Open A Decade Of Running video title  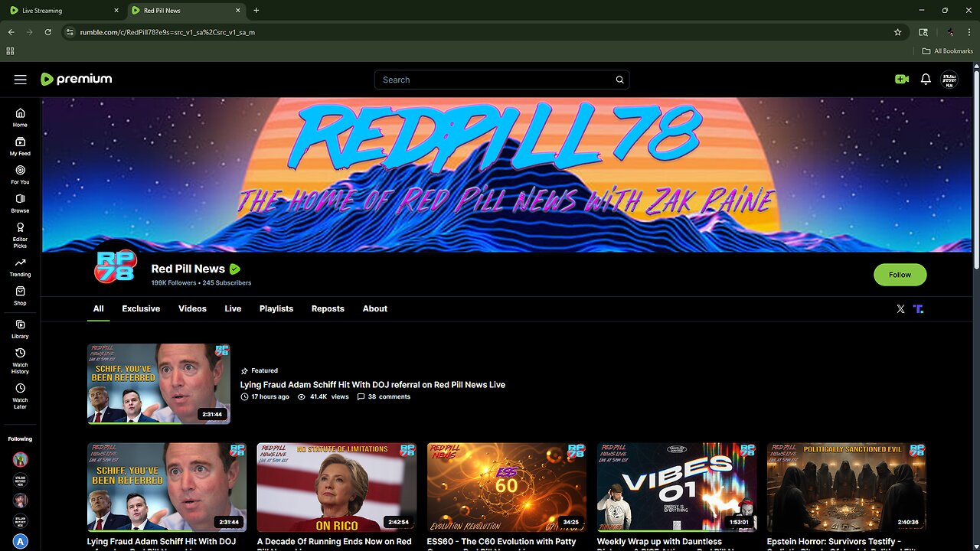tap(335, 542)
